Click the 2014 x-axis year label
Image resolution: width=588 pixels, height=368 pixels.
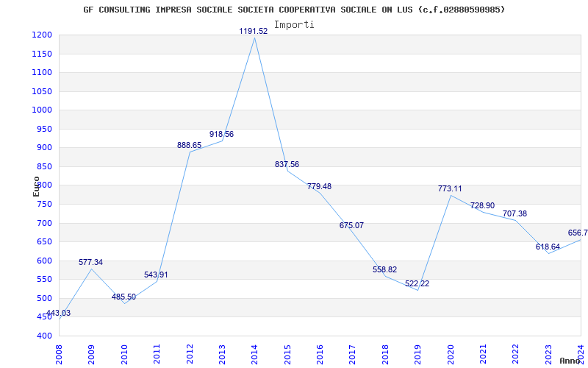255,354
